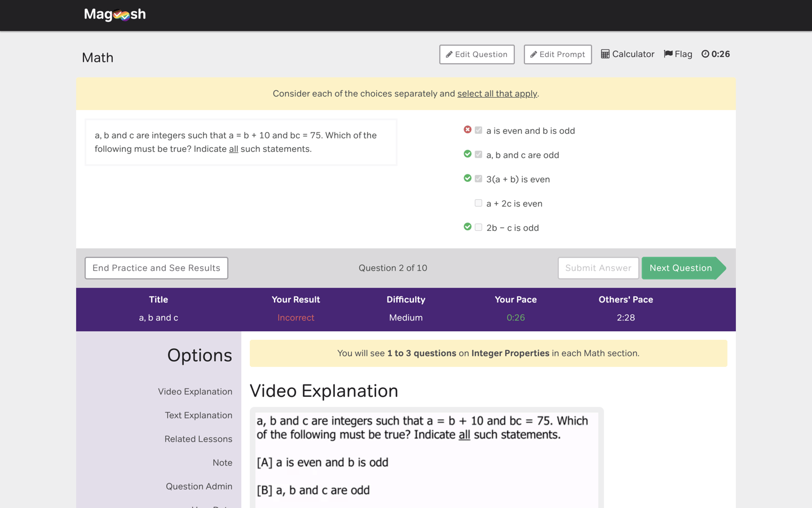Toggle the 'a is even and b is odd' checkbox
This screenshot has width=812, height=508.
pos(478,130)
